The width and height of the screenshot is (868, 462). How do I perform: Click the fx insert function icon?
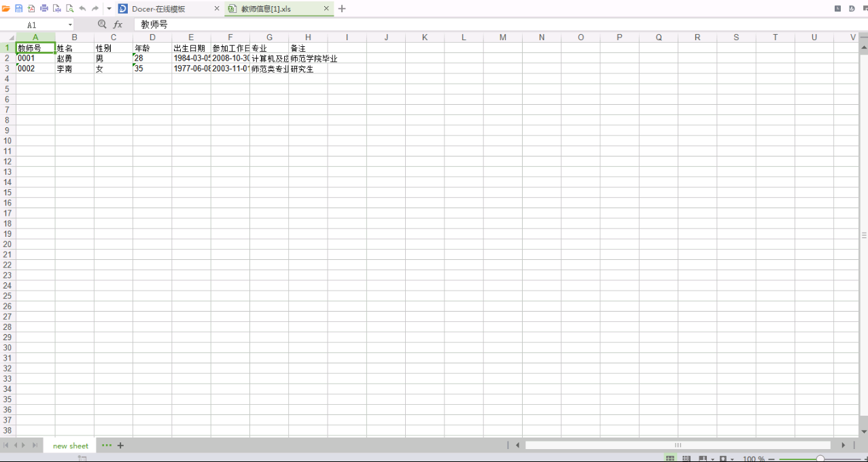click(x=118, y=24)
